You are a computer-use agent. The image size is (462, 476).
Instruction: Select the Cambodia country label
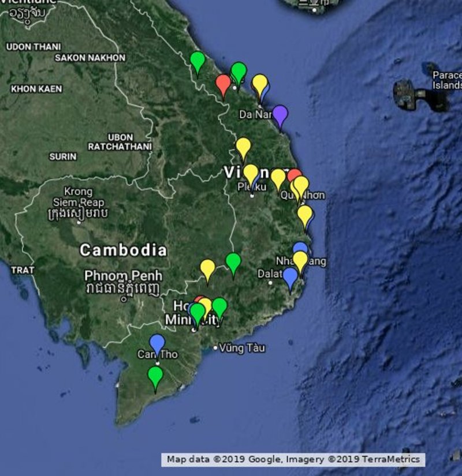(x=123, y=250)
